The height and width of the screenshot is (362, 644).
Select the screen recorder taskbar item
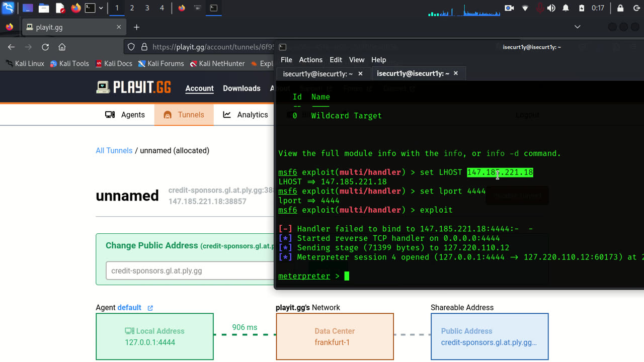[x=198, y=8]
